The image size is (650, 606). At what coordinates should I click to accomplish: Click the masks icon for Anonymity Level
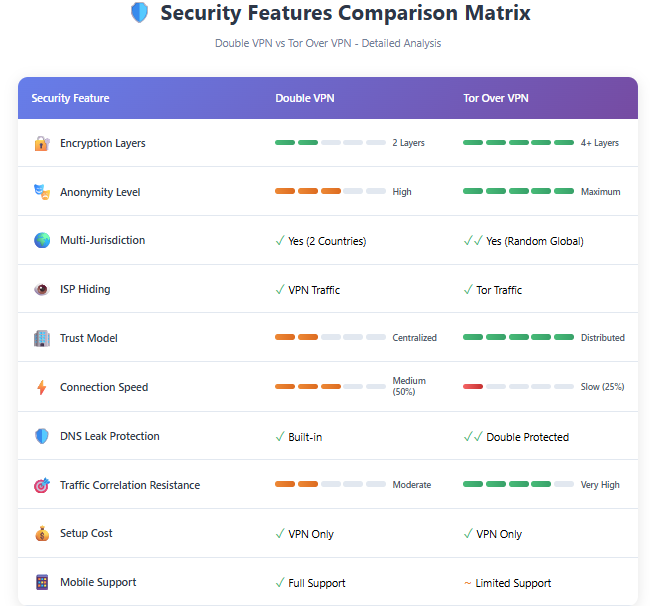tap(42, 192)
